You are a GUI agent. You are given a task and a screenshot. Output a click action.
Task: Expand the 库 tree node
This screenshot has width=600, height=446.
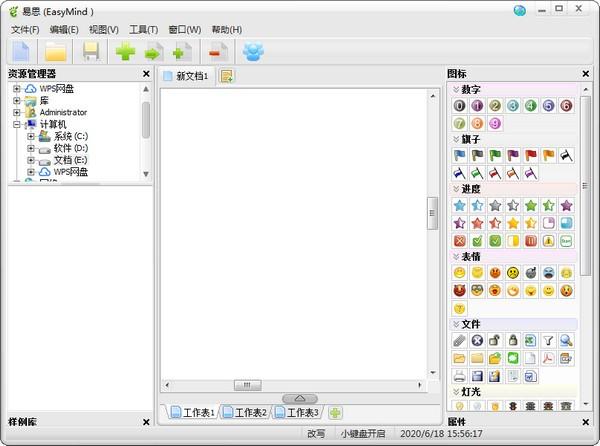pyautogui.click(x=17, y=101)
